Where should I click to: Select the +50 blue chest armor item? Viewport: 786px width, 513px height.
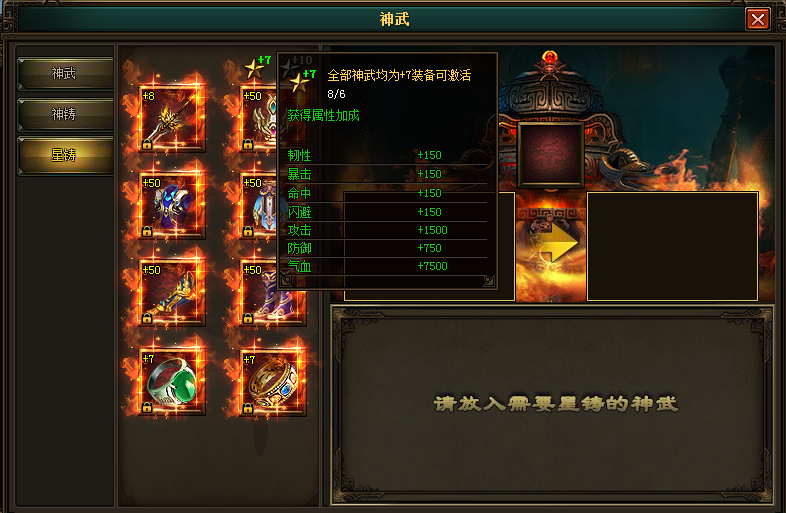172,205
